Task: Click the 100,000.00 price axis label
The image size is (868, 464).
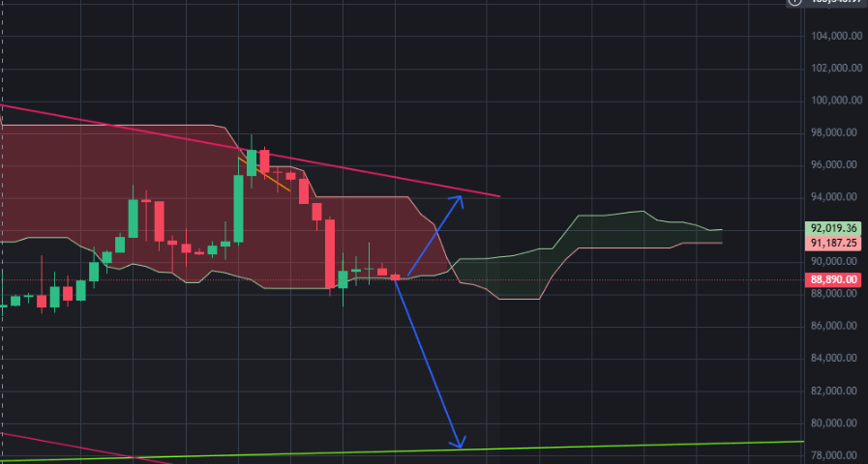Action: (835, 101)
